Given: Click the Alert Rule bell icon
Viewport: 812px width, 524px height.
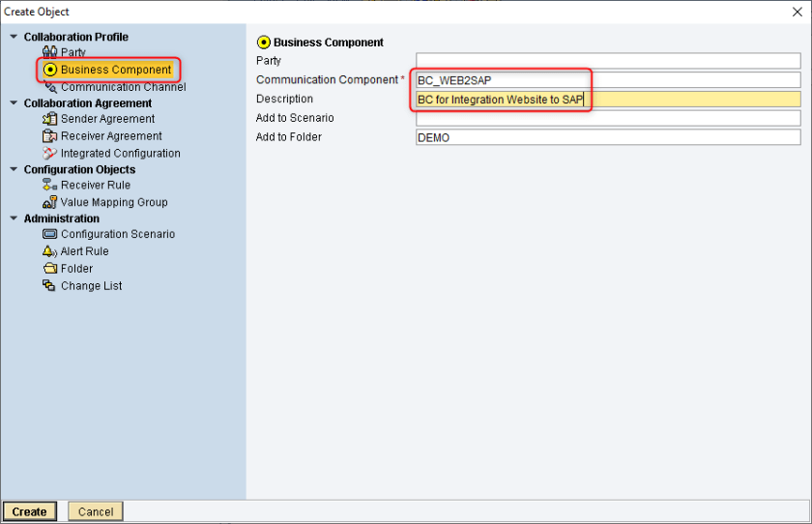Looking at the screenshot, I should pyautogui.click(x=50, y=251).
